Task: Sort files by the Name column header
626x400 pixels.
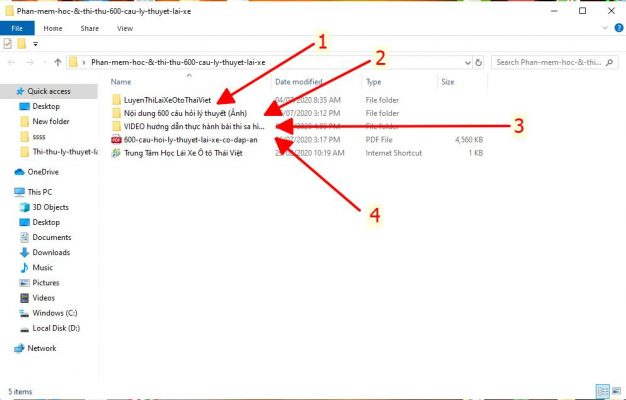Action: 122,82
